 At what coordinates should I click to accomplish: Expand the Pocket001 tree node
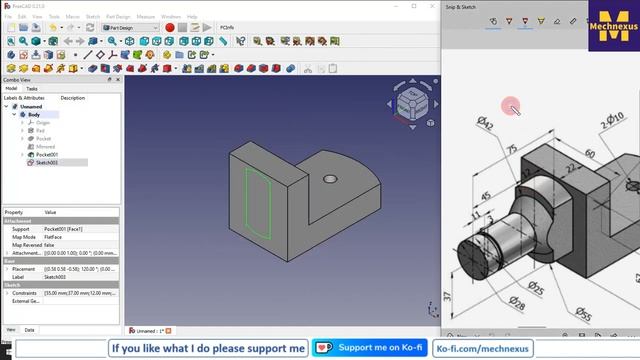(22, 155)
